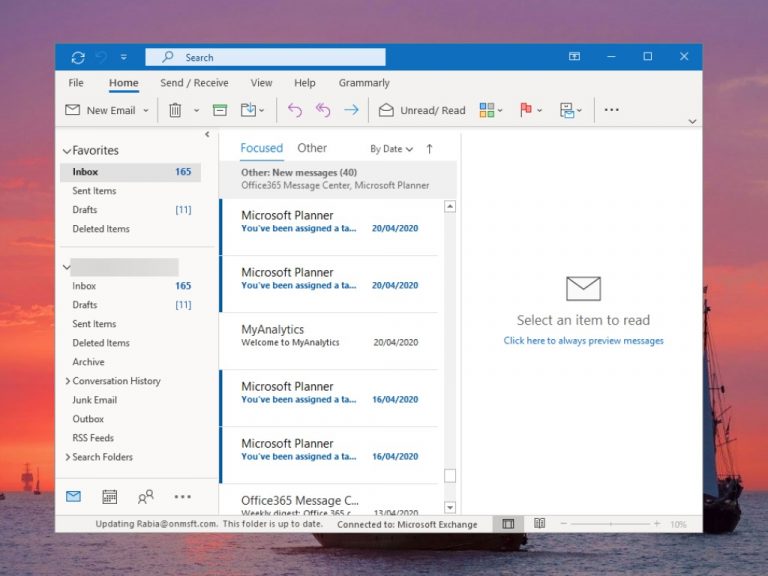
Task: Select the Other inbox tab
Action: click(x=312, y=148)
